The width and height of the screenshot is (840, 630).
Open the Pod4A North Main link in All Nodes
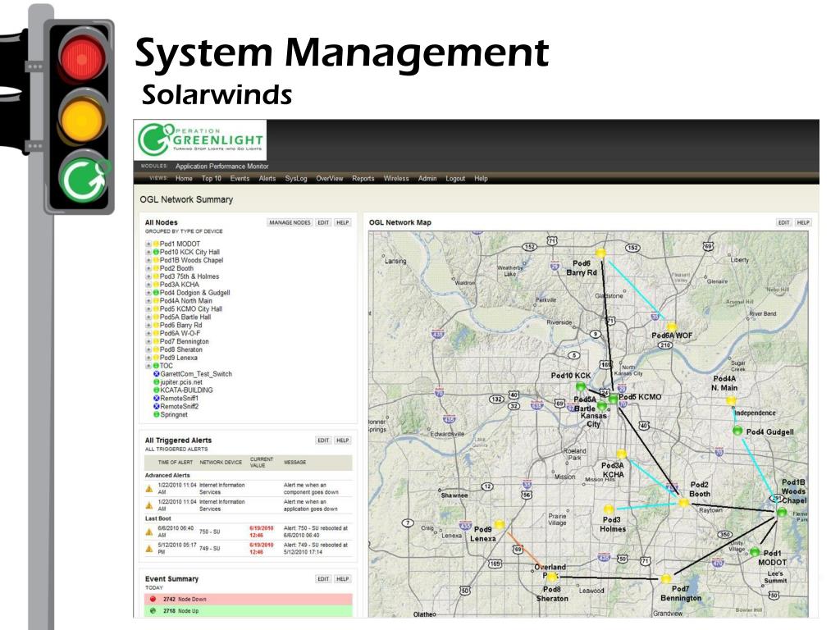pos(186,301)
